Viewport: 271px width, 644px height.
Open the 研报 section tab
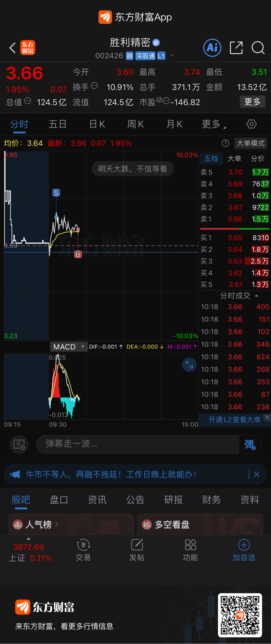173,500
